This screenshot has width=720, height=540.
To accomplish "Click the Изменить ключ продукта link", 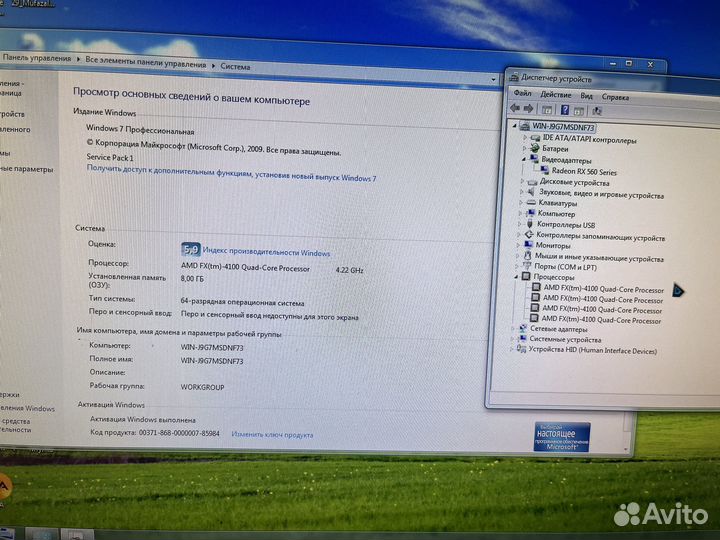I will point(272,434).
